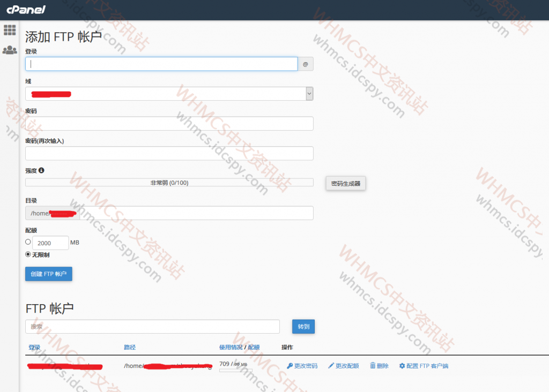Click the 709 / ∞ MB usage text
This screenshot has width=549, height=392.
[233, 364]
